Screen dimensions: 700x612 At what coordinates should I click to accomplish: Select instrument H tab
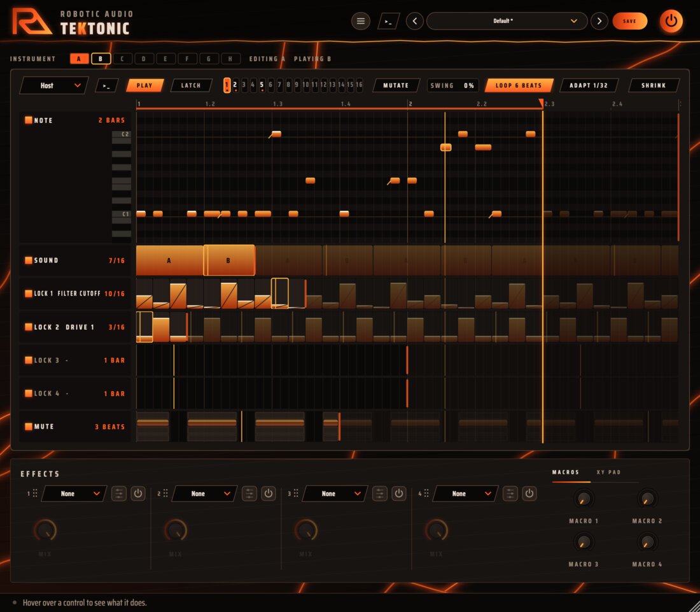click(x=230, y=59)
